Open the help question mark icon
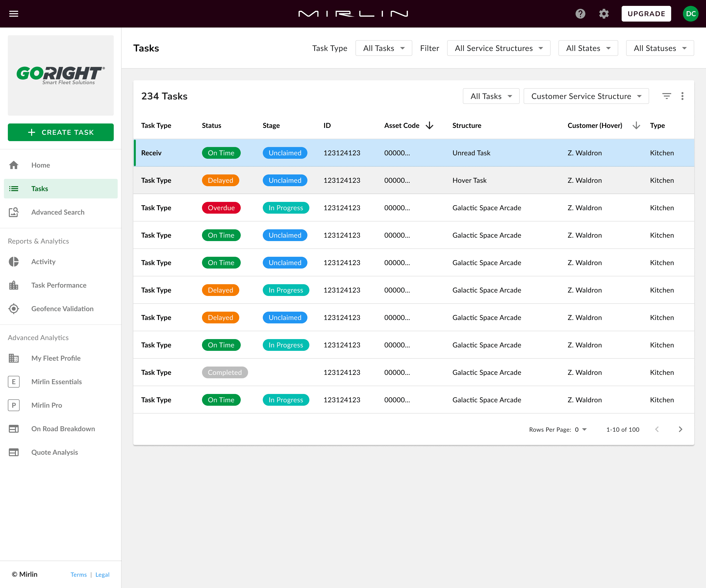 pyautogui.click(x=580, y=14)
